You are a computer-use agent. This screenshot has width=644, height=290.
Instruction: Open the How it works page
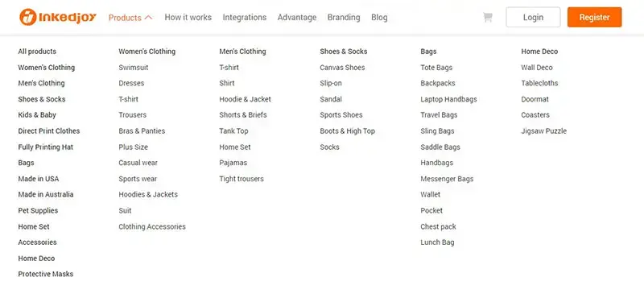[188, 17]
